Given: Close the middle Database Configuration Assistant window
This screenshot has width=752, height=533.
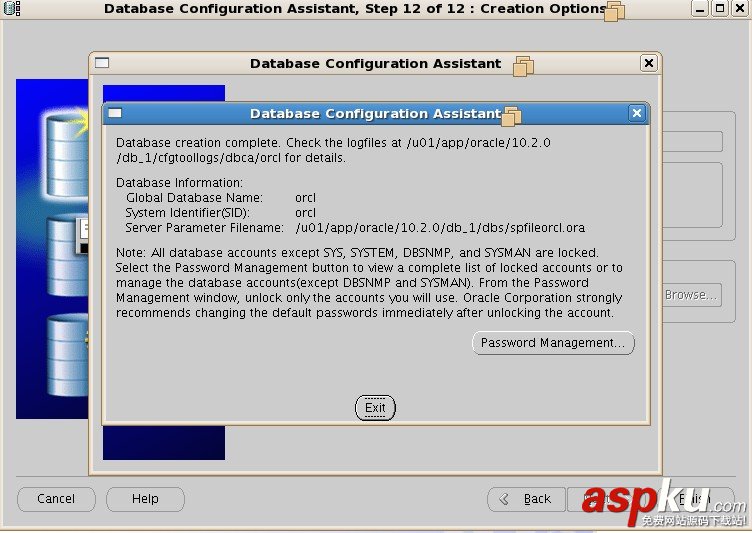Looking at the screenshot, I should tap(648, 63).
